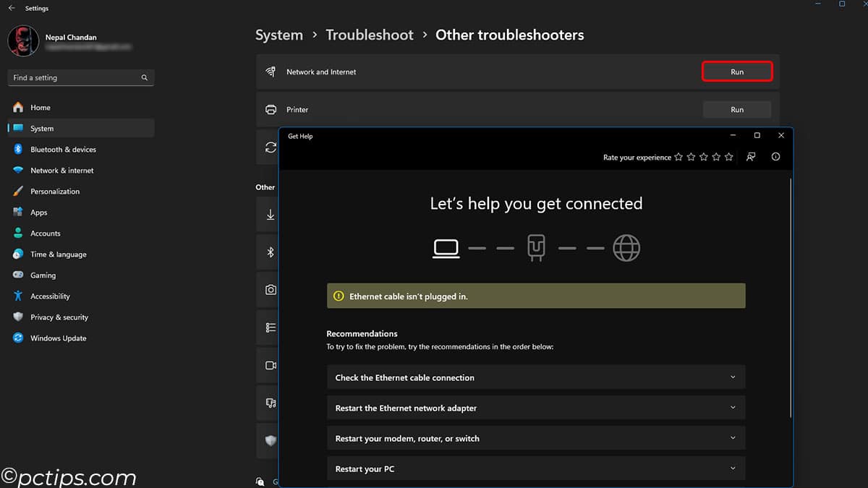
Task: Expand Restart the Ethernet network adapter
Action: pyautogui.click(x=536, y=408)
